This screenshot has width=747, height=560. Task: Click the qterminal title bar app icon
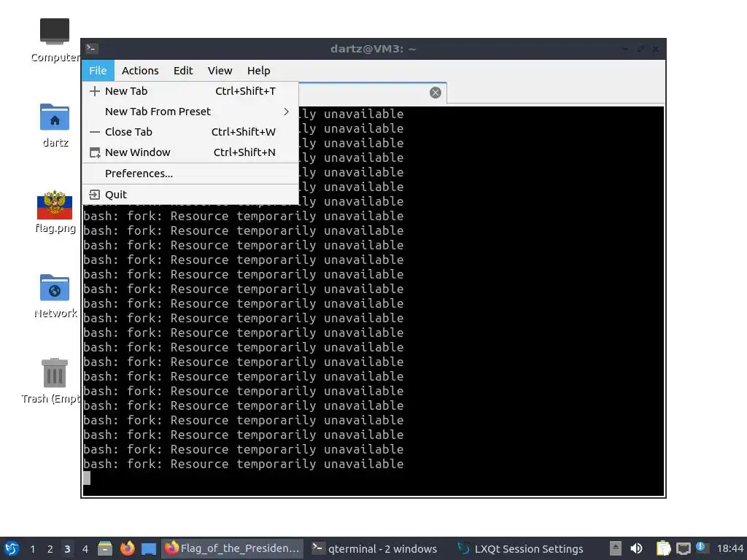92,49
